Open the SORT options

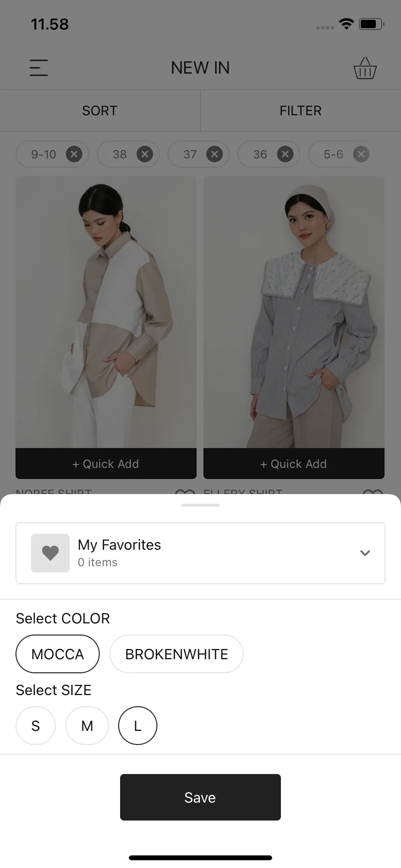pyautogui.click(x=100, y=110)
